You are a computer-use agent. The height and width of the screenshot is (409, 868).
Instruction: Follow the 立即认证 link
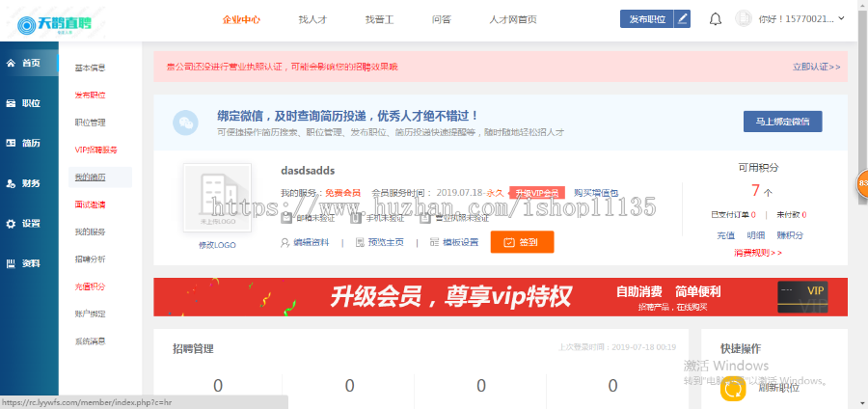pos(816,68)
